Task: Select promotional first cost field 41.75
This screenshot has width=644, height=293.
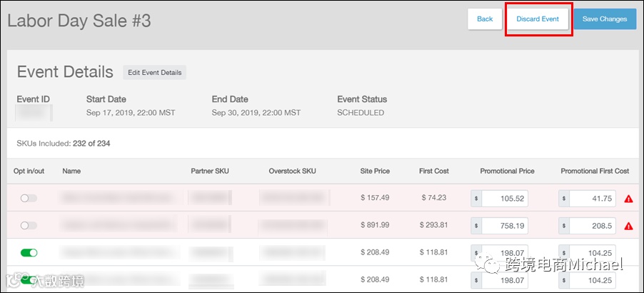Action: (592, 199)
